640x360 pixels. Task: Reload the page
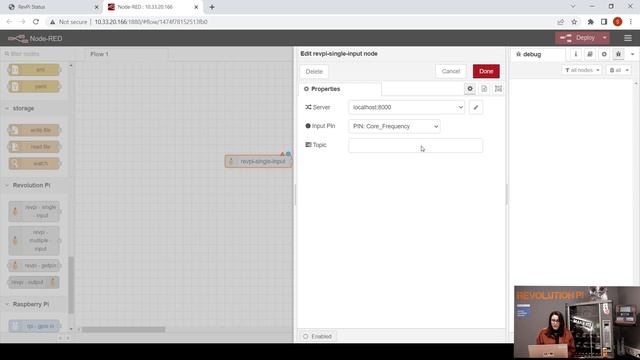click(x=36, y=22)
